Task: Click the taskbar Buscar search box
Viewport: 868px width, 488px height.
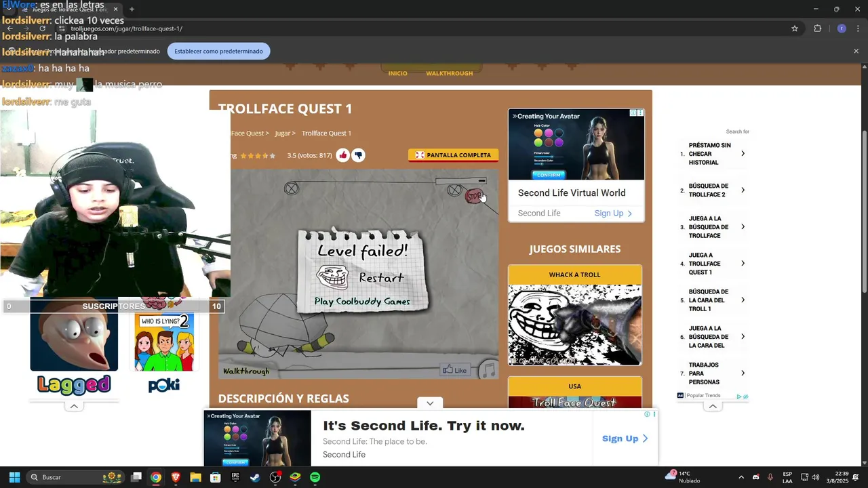Action: 76,477
